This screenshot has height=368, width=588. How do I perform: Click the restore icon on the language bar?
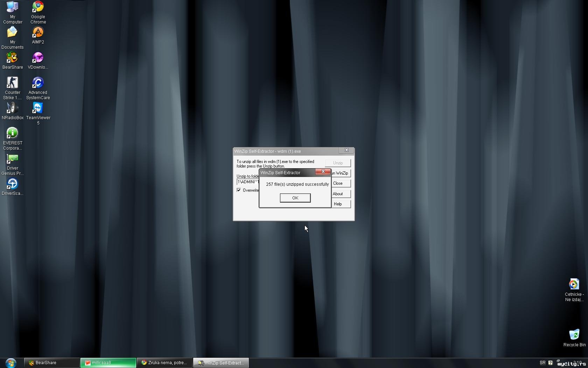tap(558, 361)
